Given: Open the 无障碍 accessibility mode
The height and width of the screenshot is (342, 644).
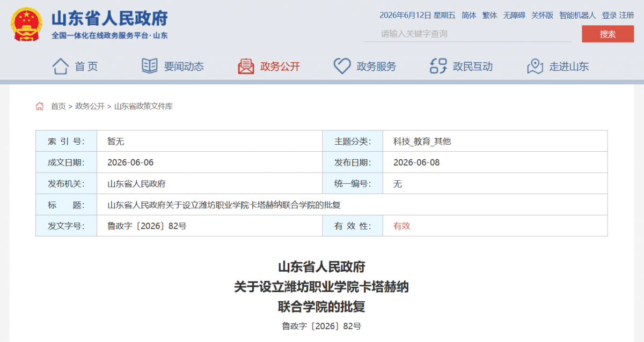Looking at the screenshot, I should coord(514,15).
